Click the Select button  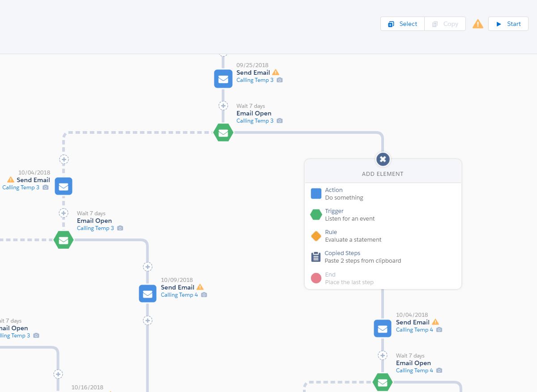[x=402, y=24]
